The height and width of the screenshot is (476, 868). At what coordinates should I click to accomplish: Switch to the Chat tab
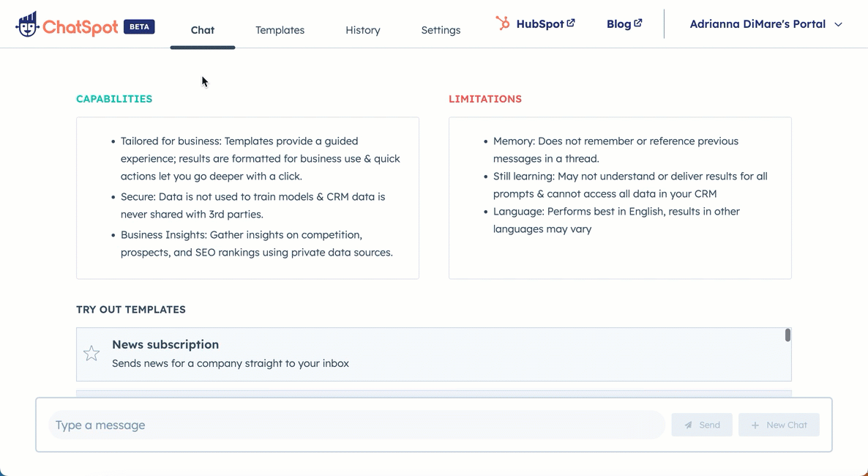click(203, 30)
